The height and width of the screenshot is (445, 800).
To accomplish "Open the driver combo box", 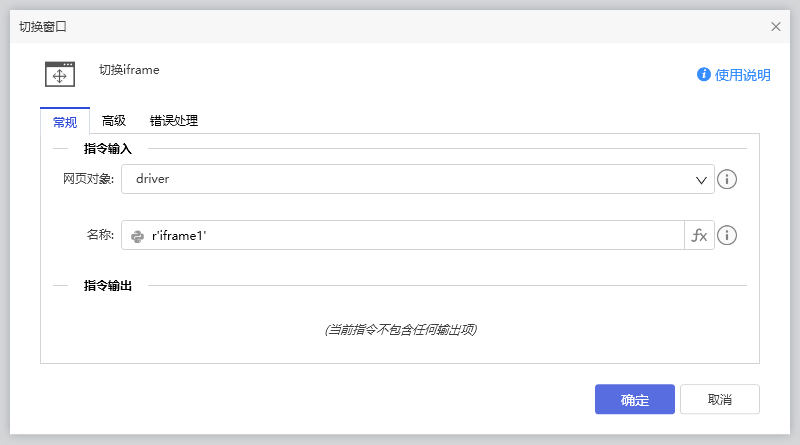I will pos(410,180).
